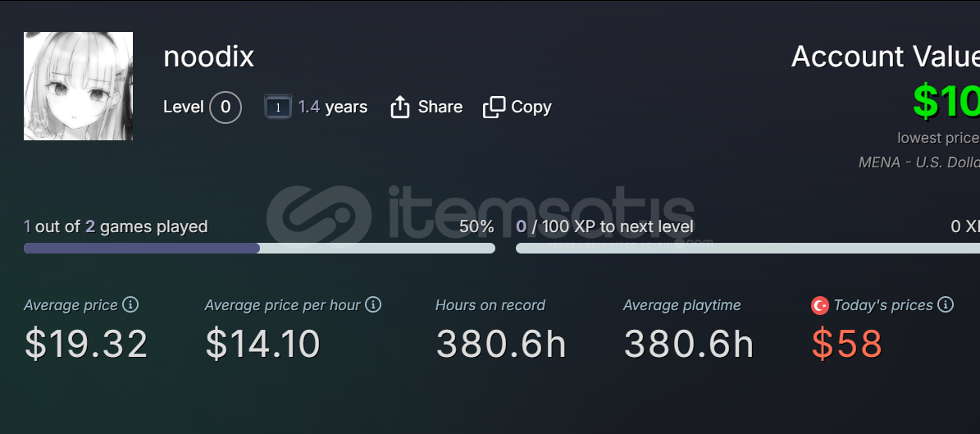Click info icon next to Average price per hour
980x434 pixels.
tap(373, 304)
